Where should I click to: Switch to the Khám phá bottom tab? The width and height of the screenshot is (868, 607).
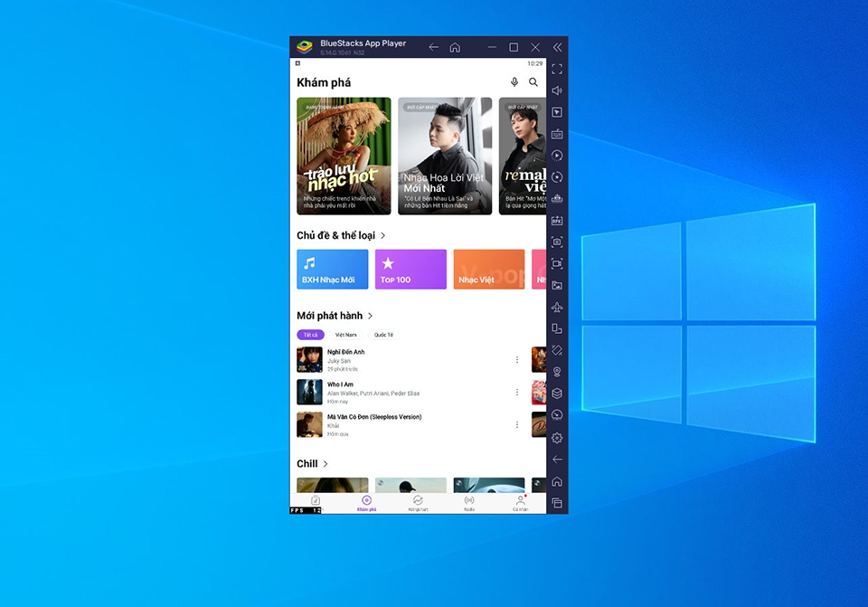tap(366, 504)
